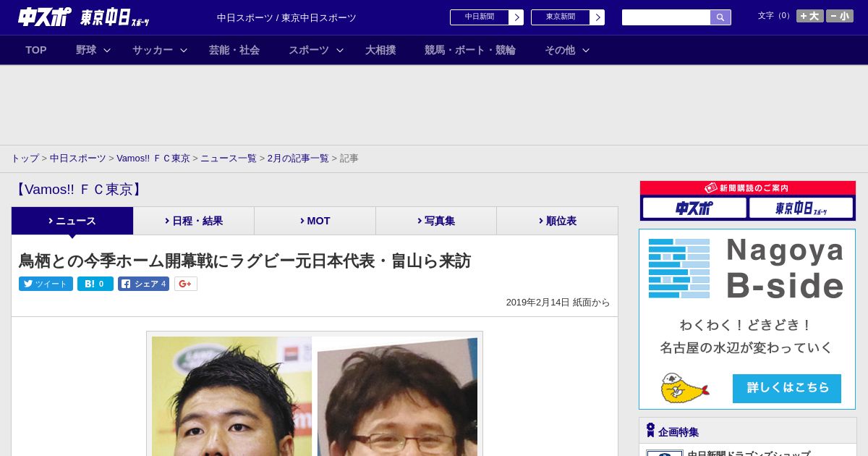The height and width of the screenshot is (456, 868).
Task: Click 中日スポーツ breadcrumb link
Action: tap(78, 158)
